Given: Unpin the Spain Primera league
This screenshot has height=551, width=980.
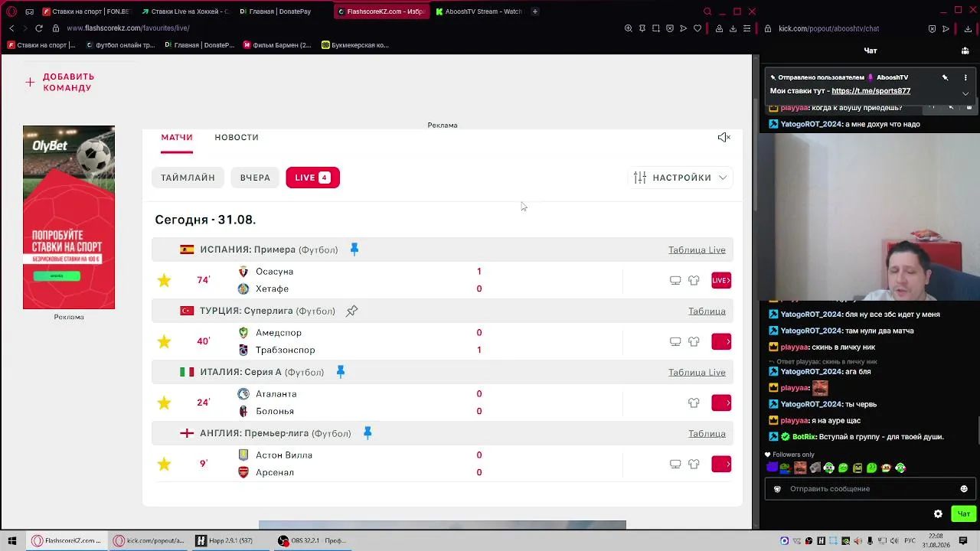Looking at the screenshot, I should point(354,249).
